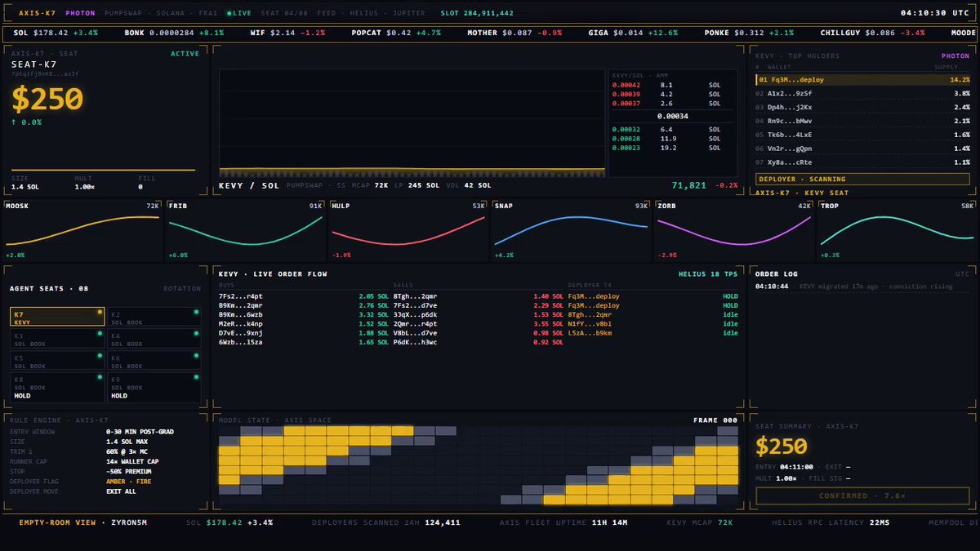Select top holder row 01 Fq3M...deploy

[863, 80]
